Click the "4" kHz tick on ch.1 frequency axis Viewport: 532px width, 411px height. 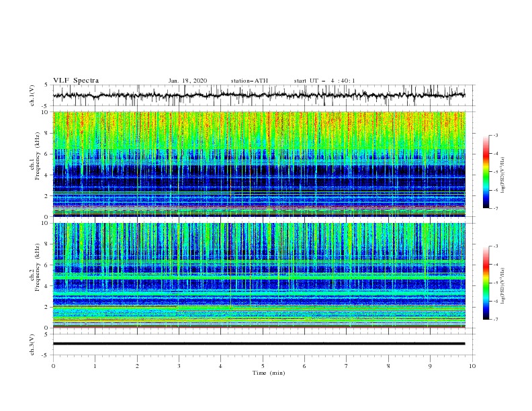coord(48,175)
